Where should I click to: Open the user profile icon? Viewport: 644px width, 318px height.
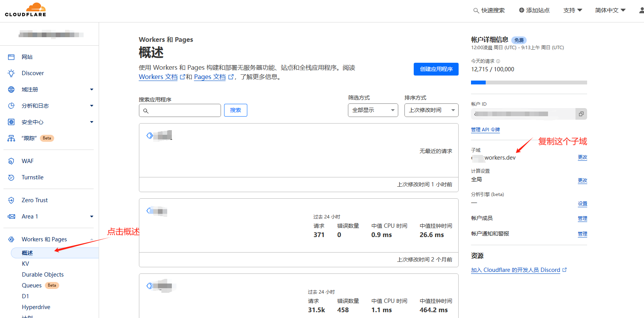pyautogui.click(x=641, y=10)
